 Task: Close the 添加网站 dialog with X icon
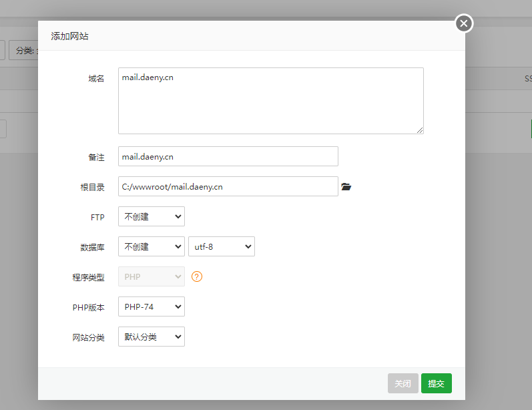click(x=464, y=23)
